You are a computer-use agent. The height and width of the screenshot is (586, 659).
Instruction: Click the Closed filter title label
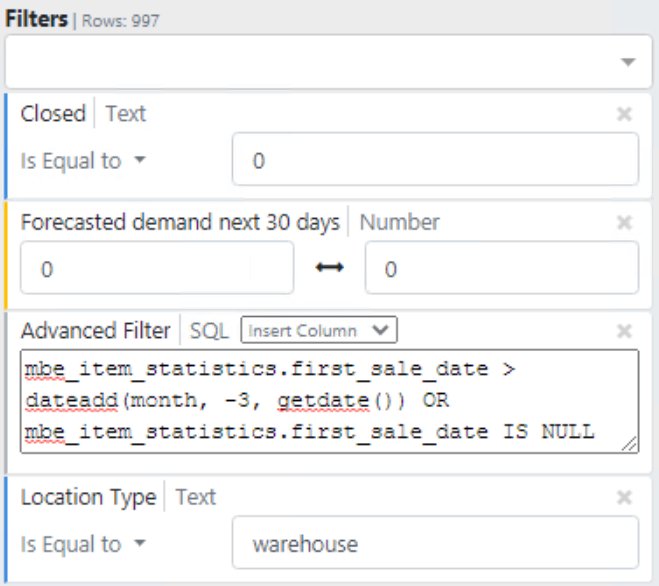point(53,114)
